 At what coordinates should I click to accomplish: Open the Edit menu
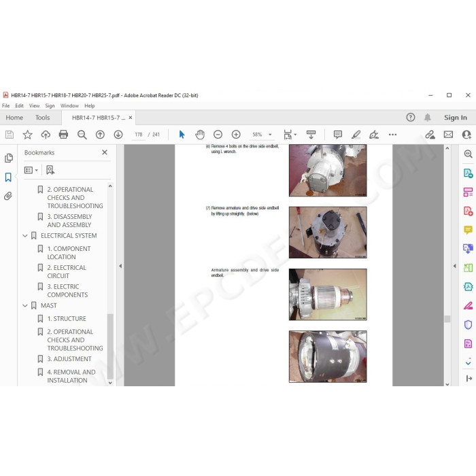pos(19,105)
